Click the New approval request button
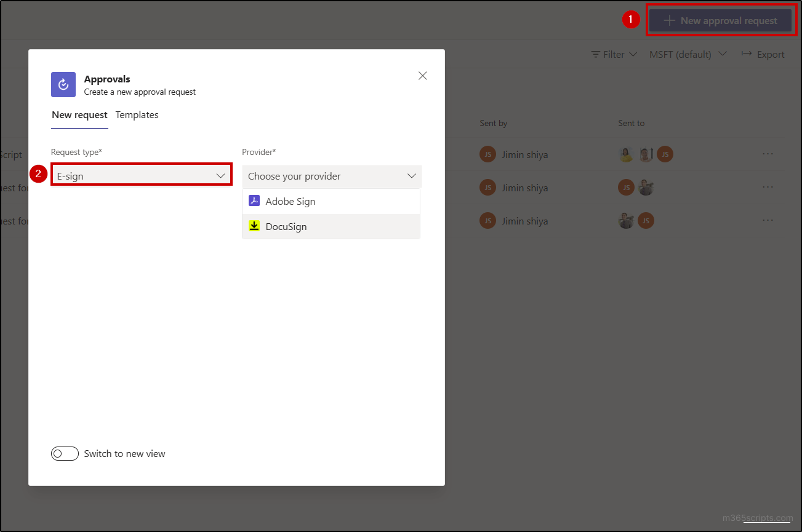This screenshot has width=802, height=532. click(x=721, y=20)
